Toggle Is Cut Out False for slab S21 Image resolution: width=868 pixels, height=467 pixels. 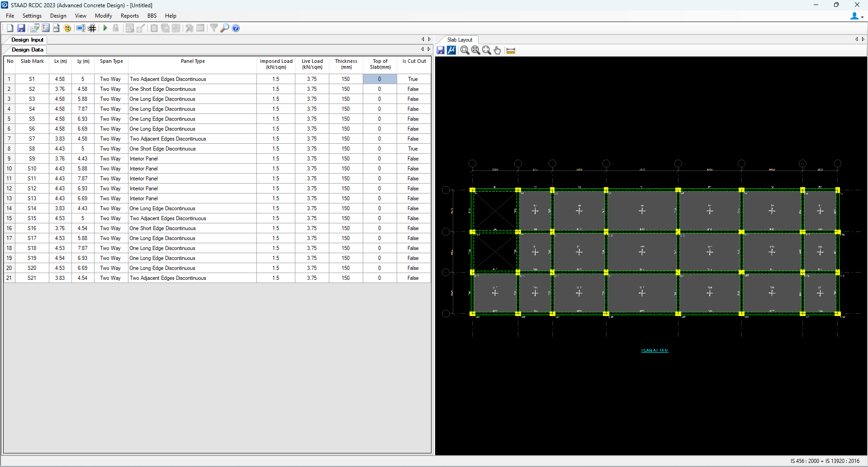[x=413, y=278]
